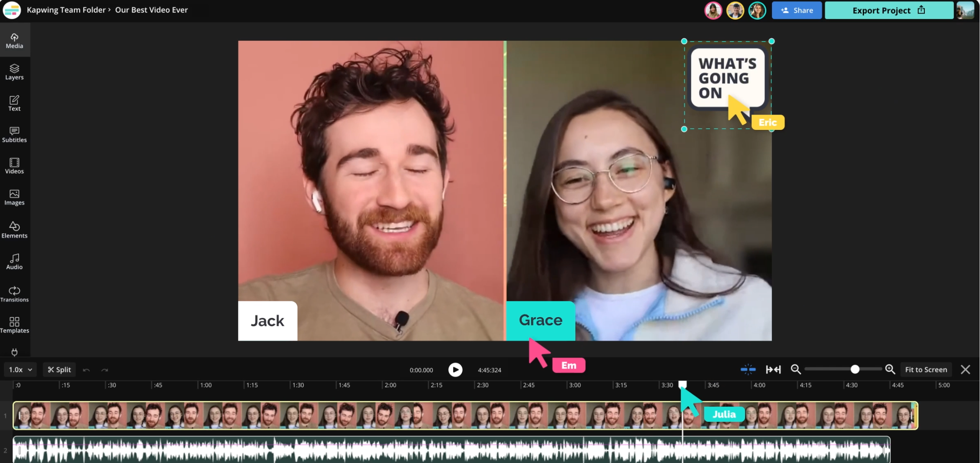The width and height of the screenshot is (980, 463).
Task: Open the Layers panel
Action: [x=14, y=72]
